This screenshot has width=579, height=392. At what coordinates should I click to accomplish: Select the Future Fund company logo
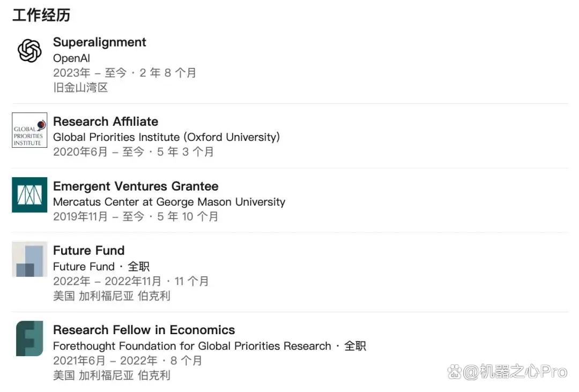pyautogui.click(x=29, y=259)
